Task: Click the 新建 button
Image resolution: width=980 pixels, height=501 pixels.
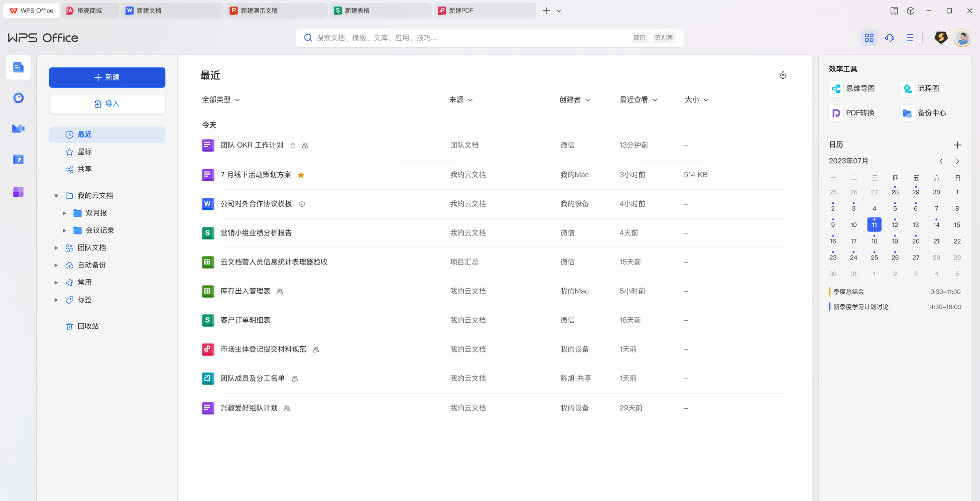Action: (x=107, y=77)
